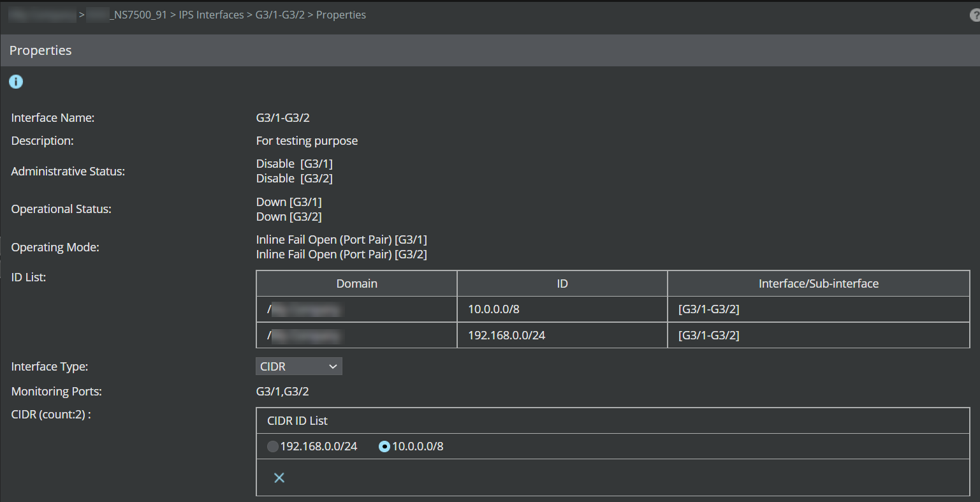Image resolution: width=980 pixels, height=502 pixels.
Task: Click 'Inline Fail Open (Port Pair) [G3/1]' text
Action: [x=342, y=240]
